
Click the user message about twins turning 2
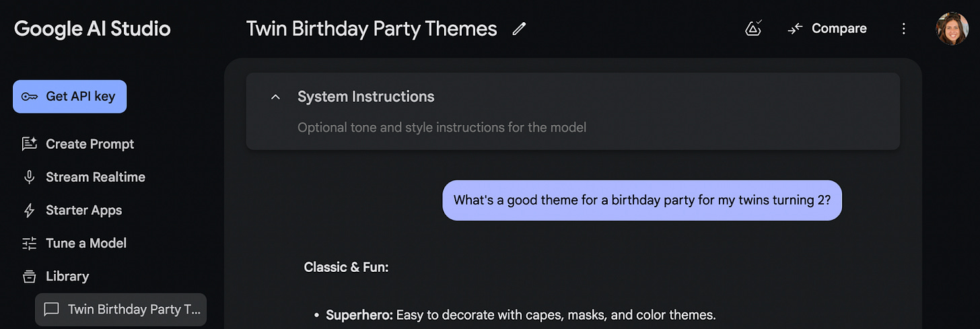tap(642, 200)
